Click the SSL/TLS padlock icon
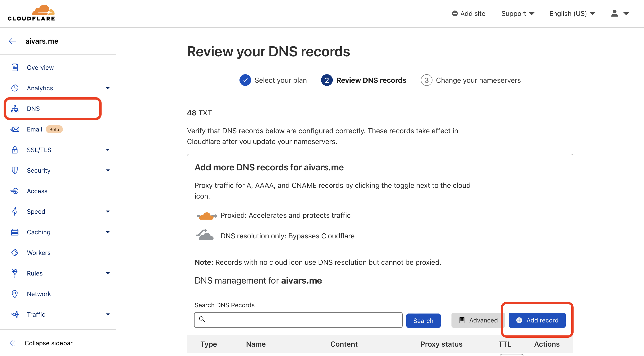 click(15, 150)
